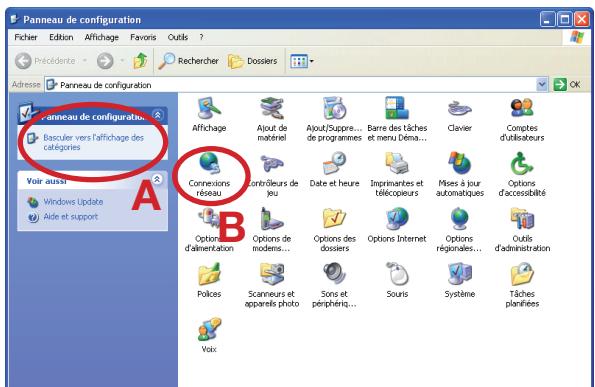This screenshot has height=387, width=595.
Task: Open the Affichage menu in menu bar
Action: click(x=101, y=37)
